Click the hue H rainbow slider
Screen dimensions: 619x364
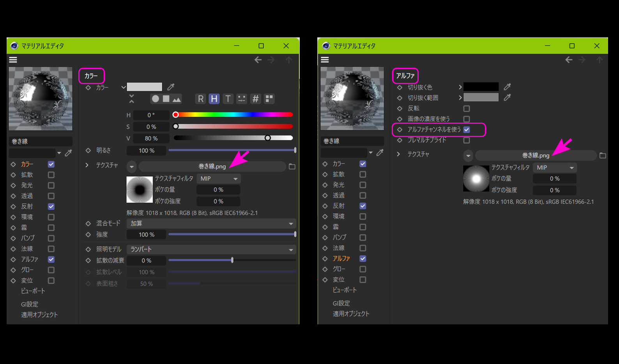(x=233, y=115)
